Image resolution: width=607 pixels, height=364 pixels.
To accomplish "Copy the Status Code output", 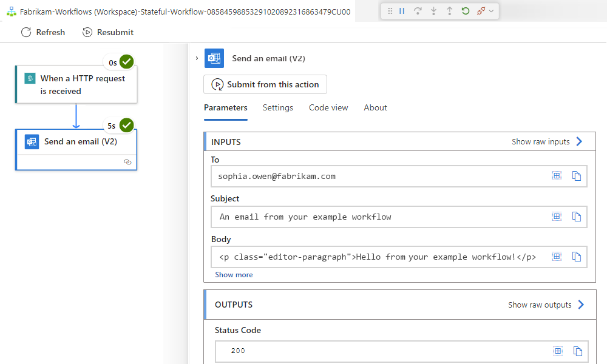I will pos(577,351).
